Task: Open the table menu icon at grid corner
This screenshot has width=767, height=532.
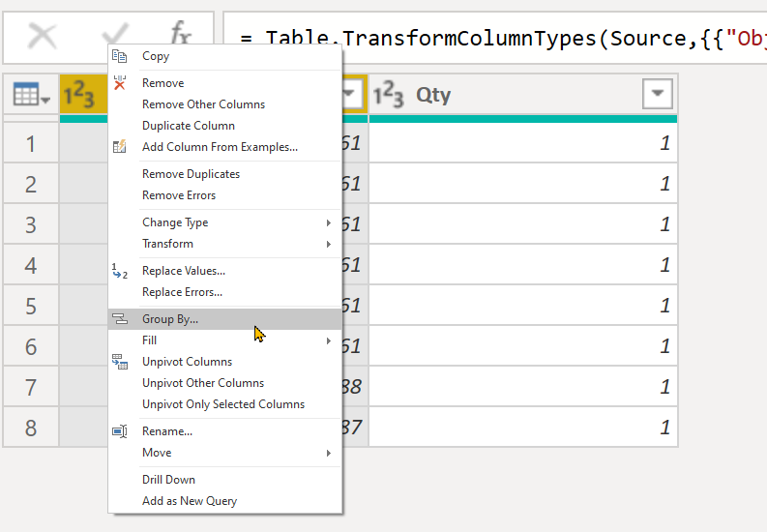Action: (x=31, y=95)
